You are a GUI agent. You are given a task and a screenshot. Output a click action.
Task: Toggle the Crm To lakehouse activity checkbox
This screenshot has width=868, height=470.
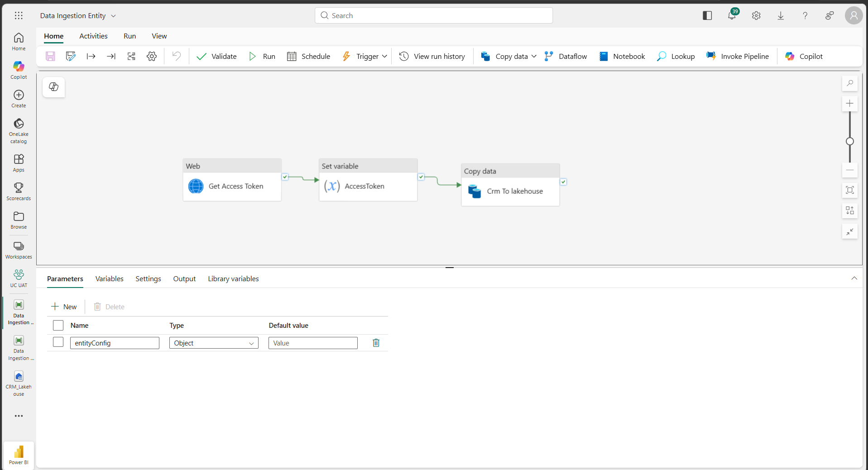point(563,182)
